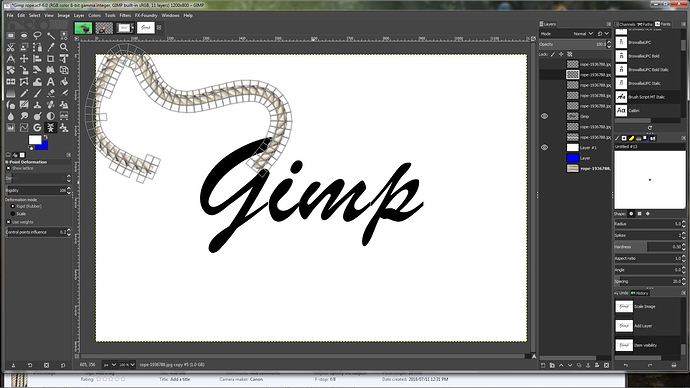
Task: Select the Paintbrush tool
Action: pyautogui.click(x=37, y=93)
